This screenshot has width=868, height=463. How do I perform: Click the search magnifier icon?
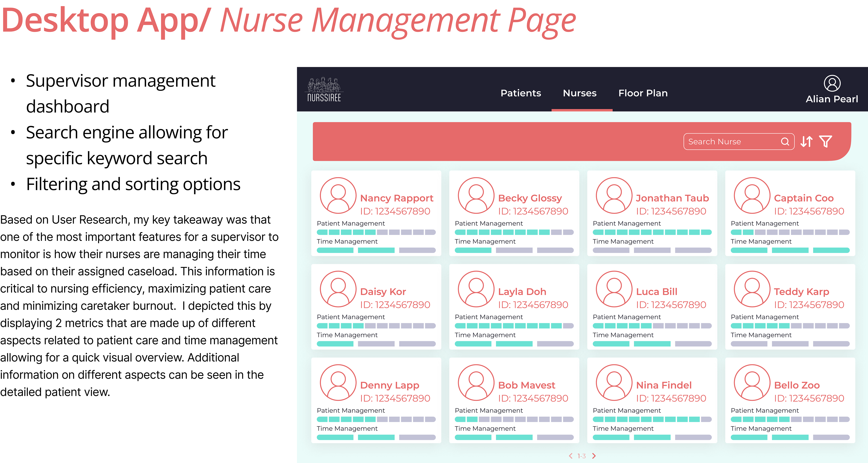[x=785, y=141]
